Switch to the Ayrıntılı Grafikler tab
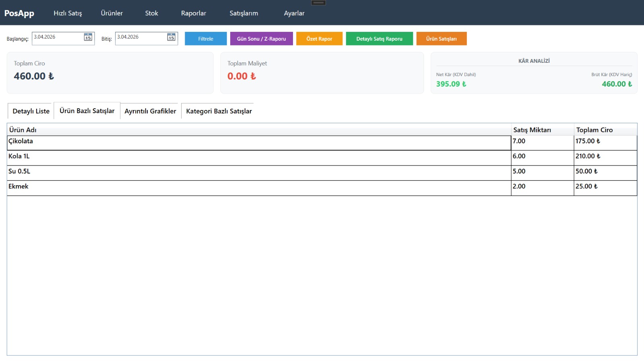 click(x=150, y=111)
